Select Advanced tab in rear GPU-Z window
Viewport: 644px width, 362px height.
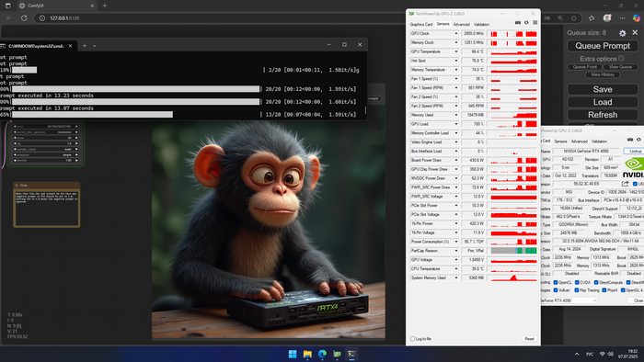(579, 141)
